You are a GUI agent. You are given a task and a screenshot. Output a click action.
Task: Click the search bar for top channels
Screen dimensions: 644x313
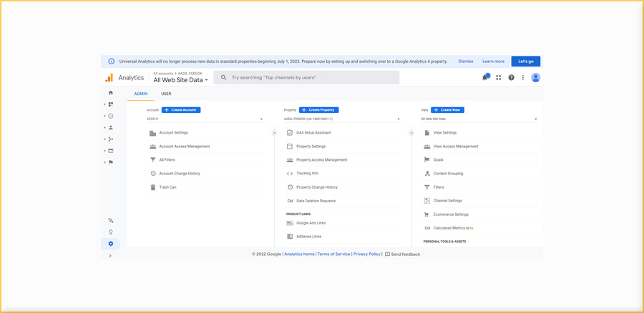pos(306,77)
